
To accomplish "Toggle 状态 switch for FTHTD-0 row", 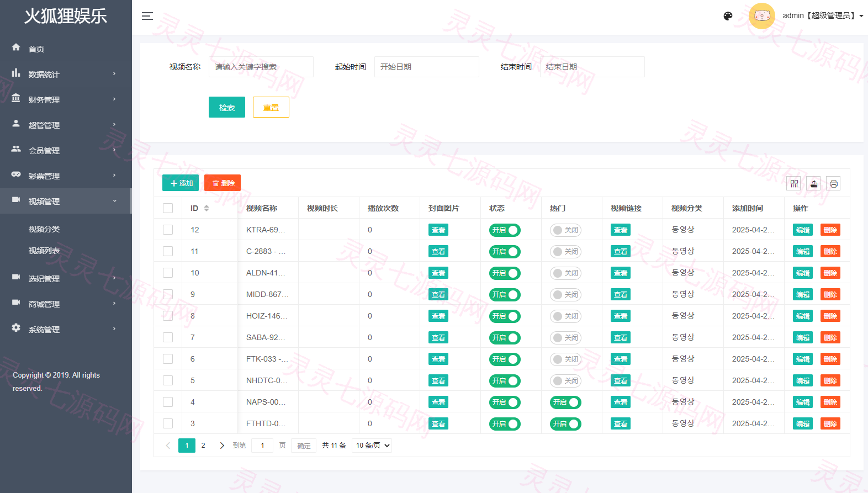I will click(x=505, y=424).
